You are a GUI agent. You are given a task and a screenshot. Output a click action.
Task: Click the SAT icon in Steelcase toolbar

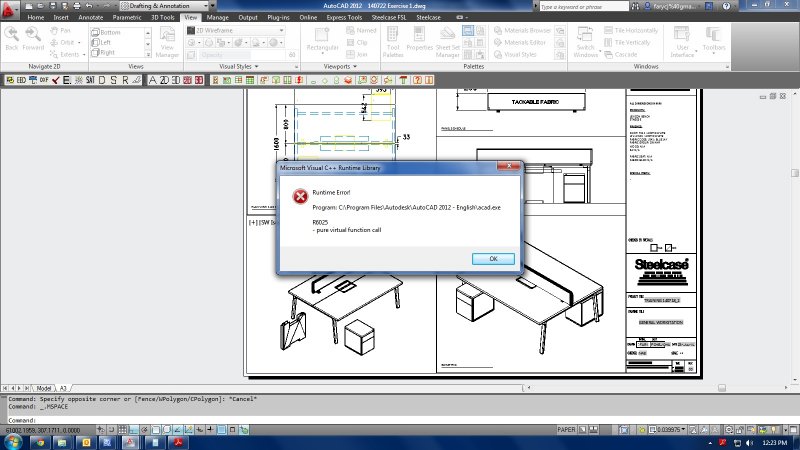pyautogui.click(x=90, y=80)
